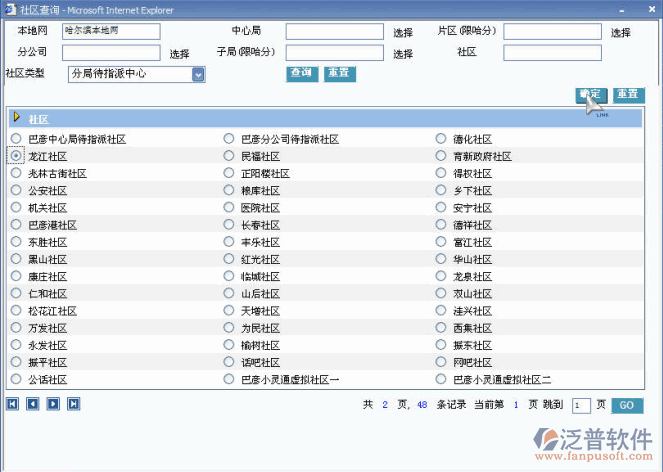Confirm selection with the 确定 button
Screen dimensions: 663x472
590,94
